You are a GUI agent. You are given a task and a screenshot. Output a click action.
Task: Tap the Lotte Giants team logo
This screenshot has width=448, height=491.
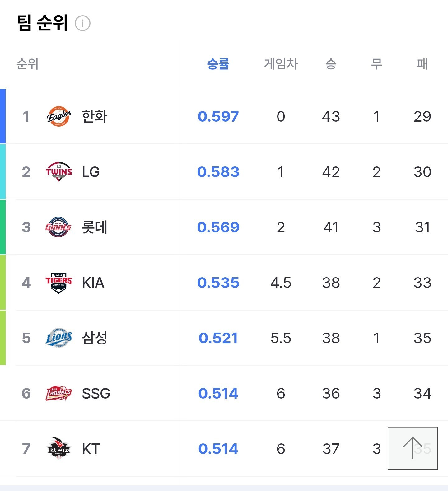coord(58,227)
